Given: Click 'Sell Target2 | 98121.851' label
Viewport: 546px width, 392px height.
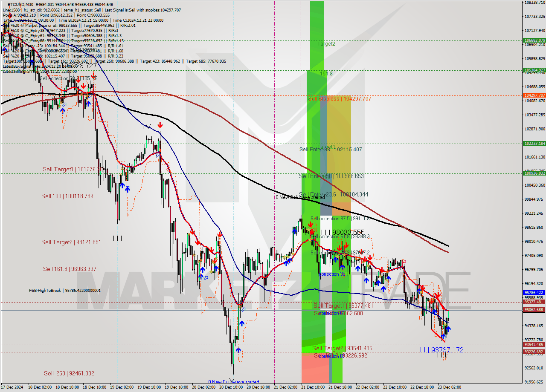Looking at the screenshot, I should pos(71,242).
